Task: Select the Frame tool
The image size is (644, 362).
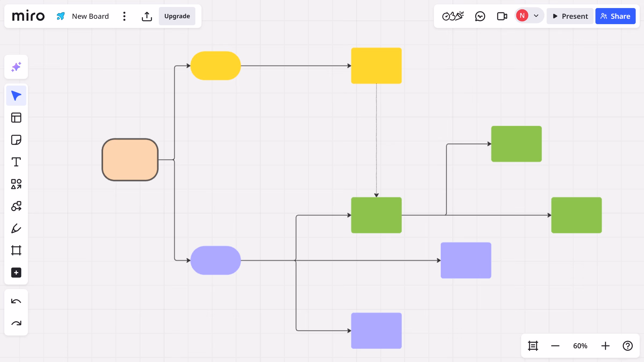Action: coord(16,250)
